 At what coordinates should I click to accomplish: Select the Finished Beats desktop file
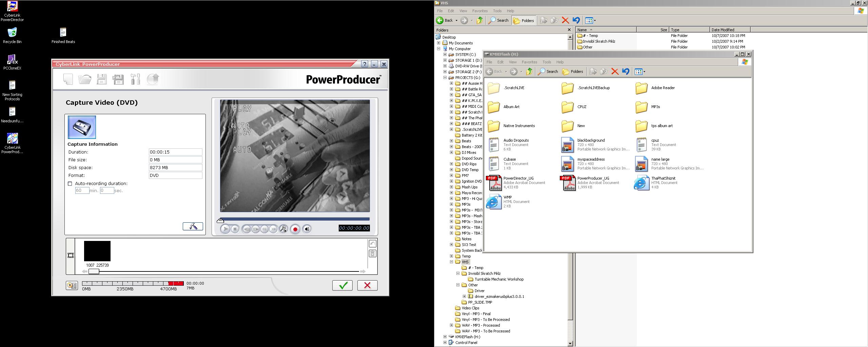click(63, 35)
